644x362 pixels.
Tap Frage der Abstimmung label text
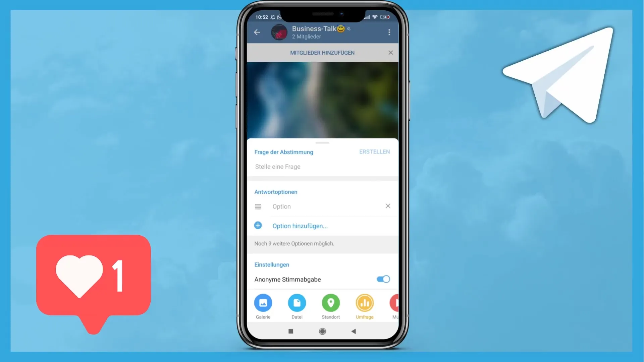pyautogui.click(x=283, y=152)
